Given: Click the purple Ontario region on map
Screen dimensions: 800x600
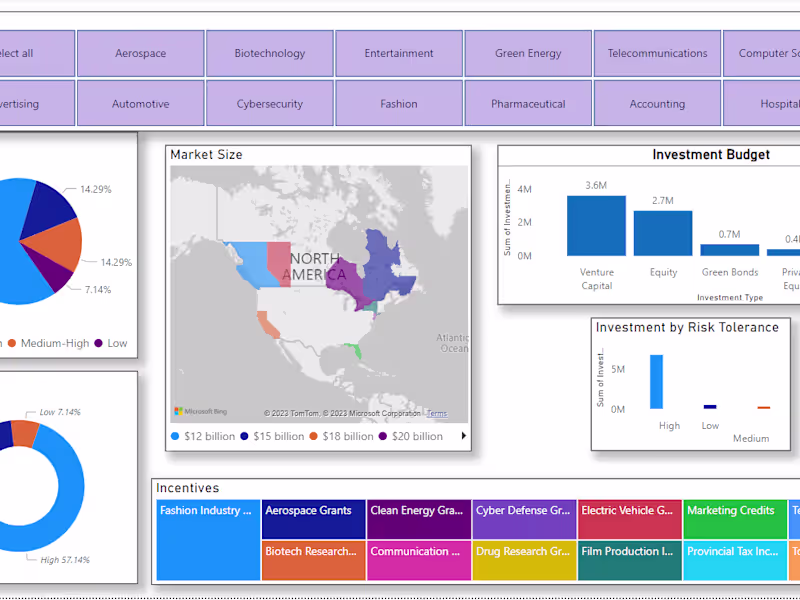Looking at the screenshot, I should tap(348, 282).
